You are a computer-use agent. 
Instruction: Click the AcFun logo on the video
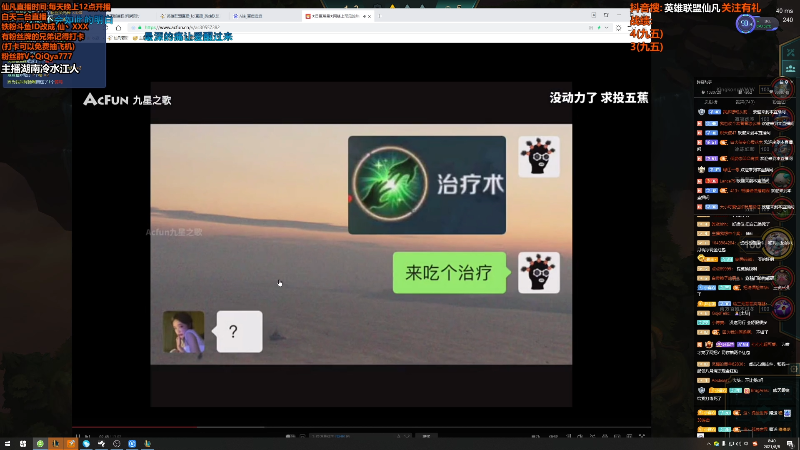tap(106, 99)
